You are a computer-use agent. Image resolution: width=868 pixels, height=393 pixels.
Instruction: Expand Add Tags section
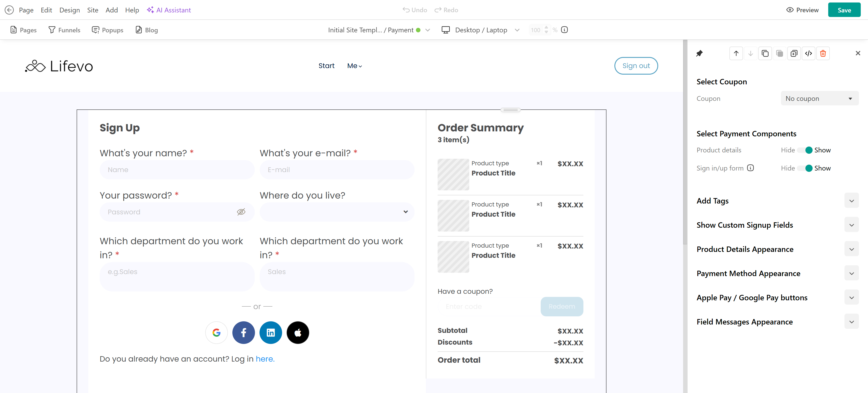point(851,201)
